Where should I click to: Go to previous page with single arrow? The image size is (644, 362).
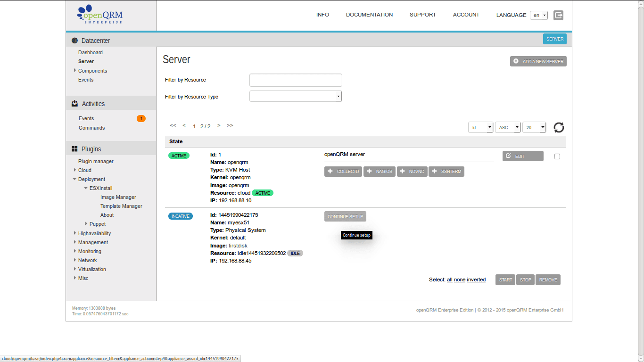pos(184,125)
